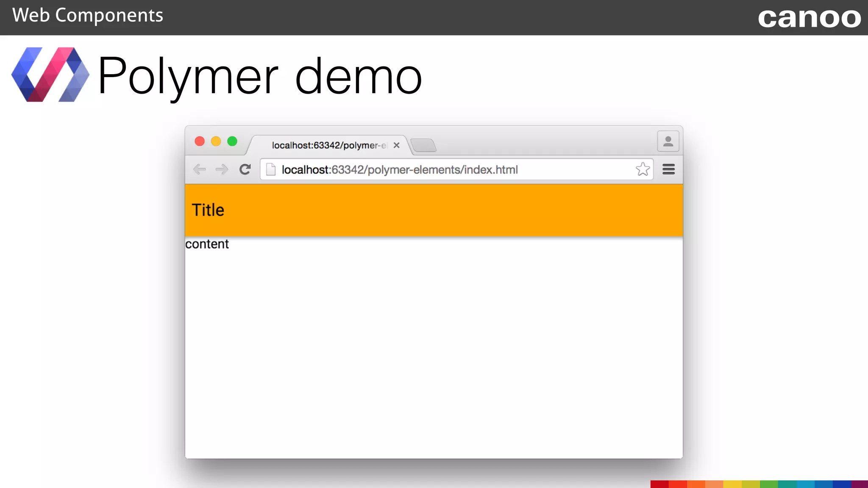Click the browser back arrow
The image size is (868, 488).
199,169
